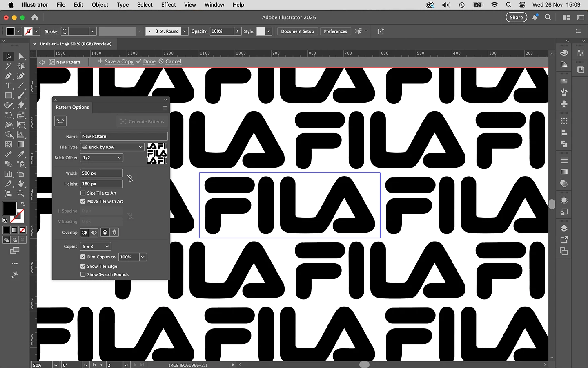Select the Type tool
588x368 pixels.
click(9, 85)
